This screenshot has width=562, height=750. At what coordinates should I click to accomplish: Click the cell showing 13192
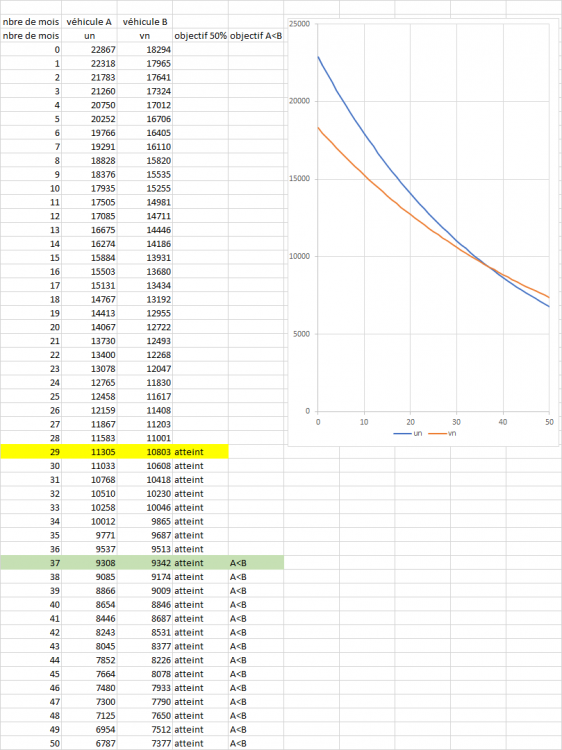coord(145,299)
